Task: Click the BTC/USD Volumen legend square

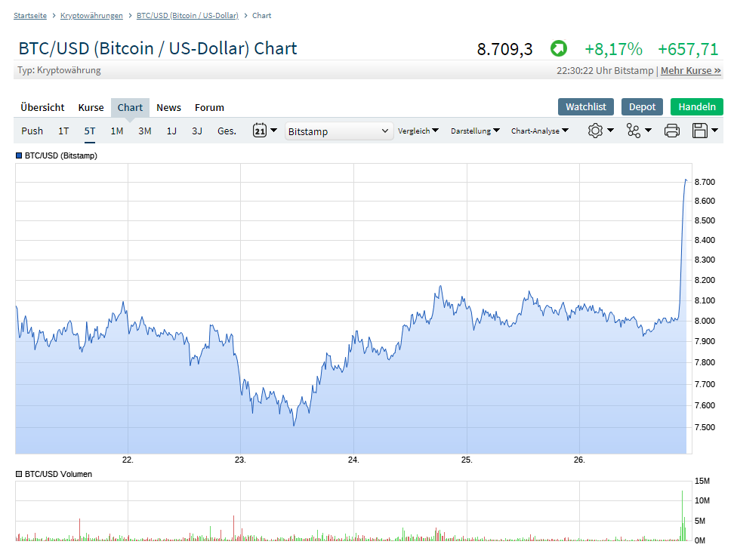Action: 19,474
